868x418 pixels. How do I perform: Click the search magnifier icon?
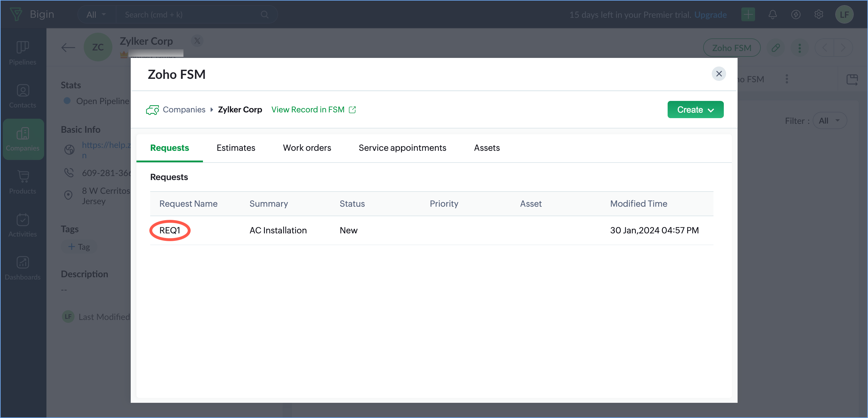265,15
